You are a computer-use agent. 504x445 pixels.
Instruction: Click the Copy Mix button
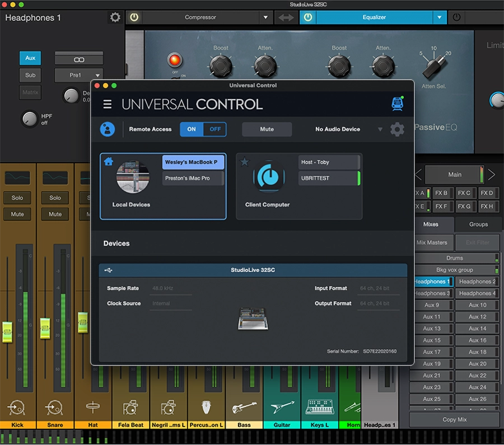[455, 420]
